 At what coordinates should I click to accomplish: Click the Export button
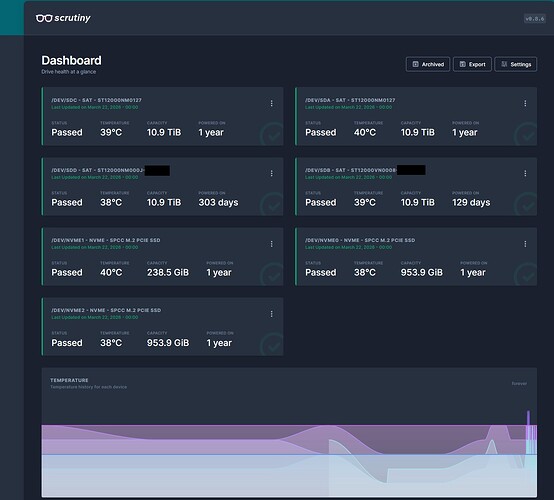(472, 64)
